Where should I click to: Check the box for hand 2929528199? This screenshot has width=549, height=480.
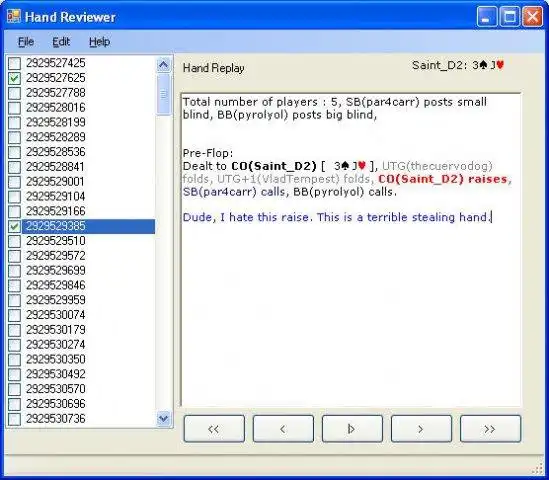(14, 123)
